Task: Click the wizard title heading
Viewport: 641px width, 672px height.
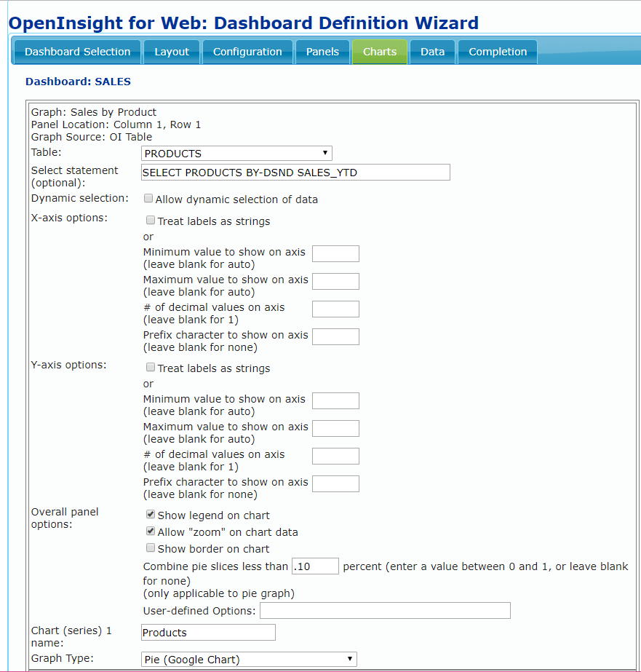Action: tap(244, 23)
